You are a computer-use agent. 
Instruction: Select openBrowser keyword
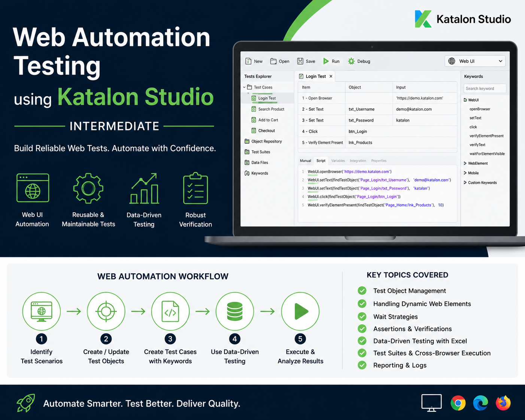[x=480, y=109]
